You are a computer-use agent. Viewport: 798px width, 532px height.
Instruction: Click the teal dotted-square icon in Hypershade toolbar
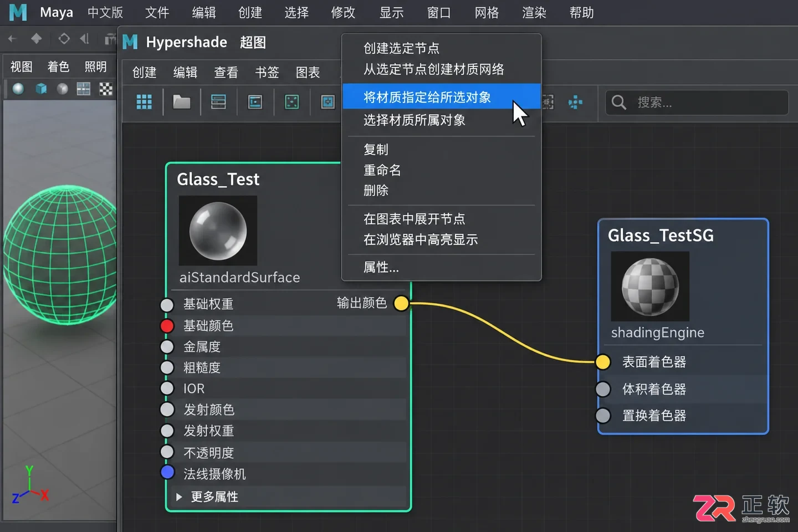click(x=291, y=102)
